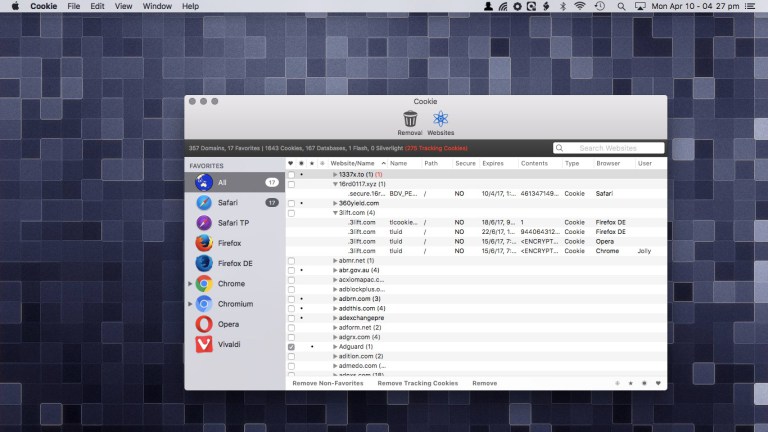The image size is (768, 432).
Task: Tick the checkbox for abmr.net
Action: [291, 261]
